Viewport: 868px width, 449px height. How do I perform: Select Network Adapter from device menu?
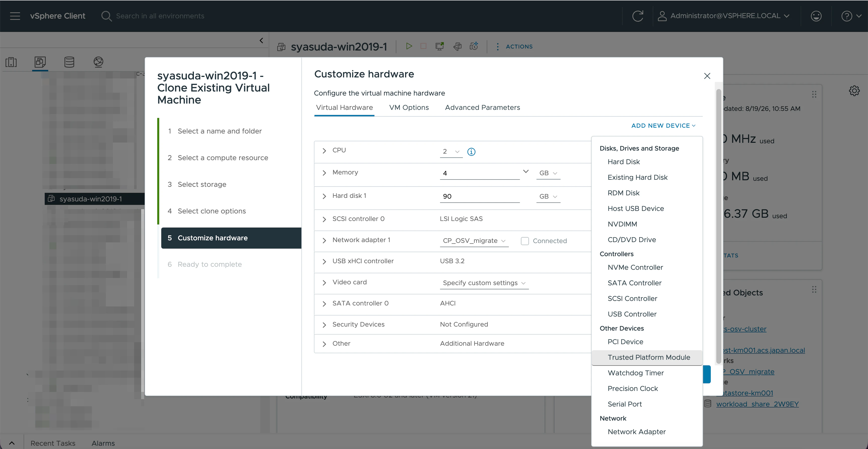(647, 432)
